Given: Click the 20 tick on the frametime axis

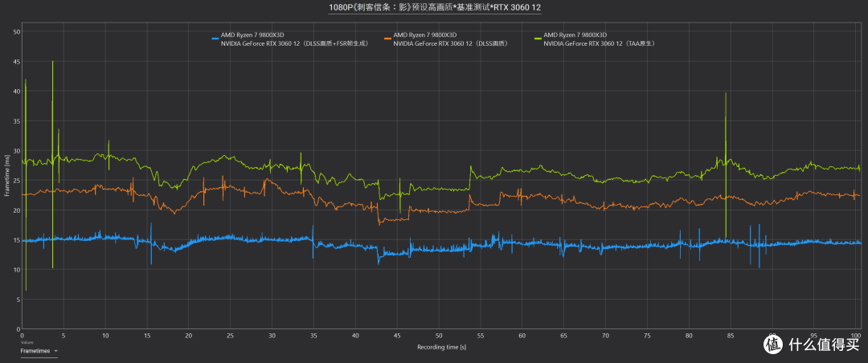Looking at the screenshot, I should (x=17, y=210).
